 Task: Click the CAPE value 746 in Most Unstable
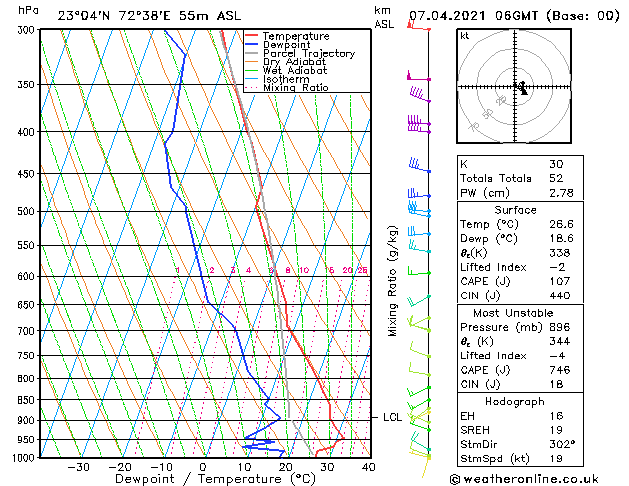tap(560, 370)
